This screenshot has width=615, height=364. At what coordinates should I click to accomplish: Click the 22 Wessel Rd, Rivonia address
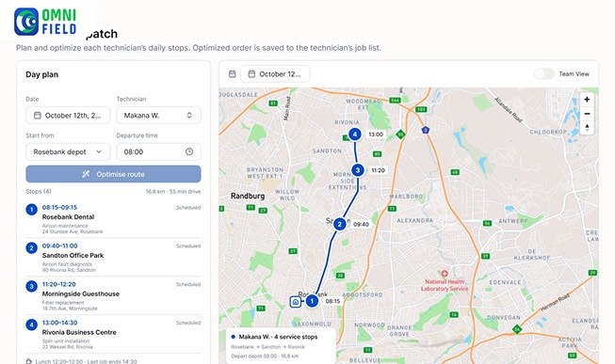click(68, 347)
